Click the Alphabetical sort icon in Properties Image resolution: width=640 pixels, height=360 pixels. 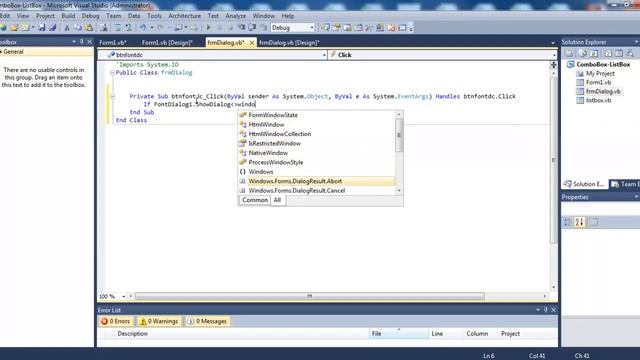coord(580,222)
